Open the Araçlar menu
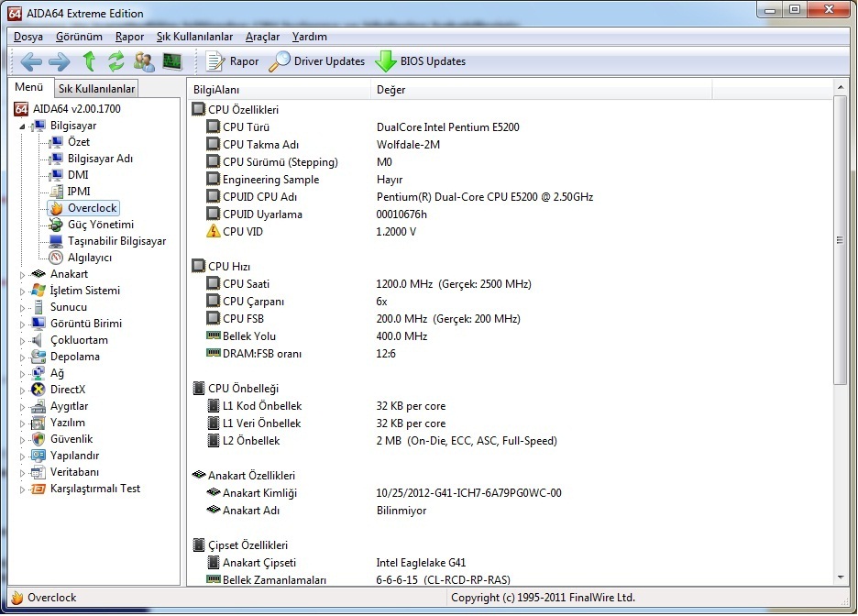The height and width of the screenshot is (616, 858). click(263, 37)
